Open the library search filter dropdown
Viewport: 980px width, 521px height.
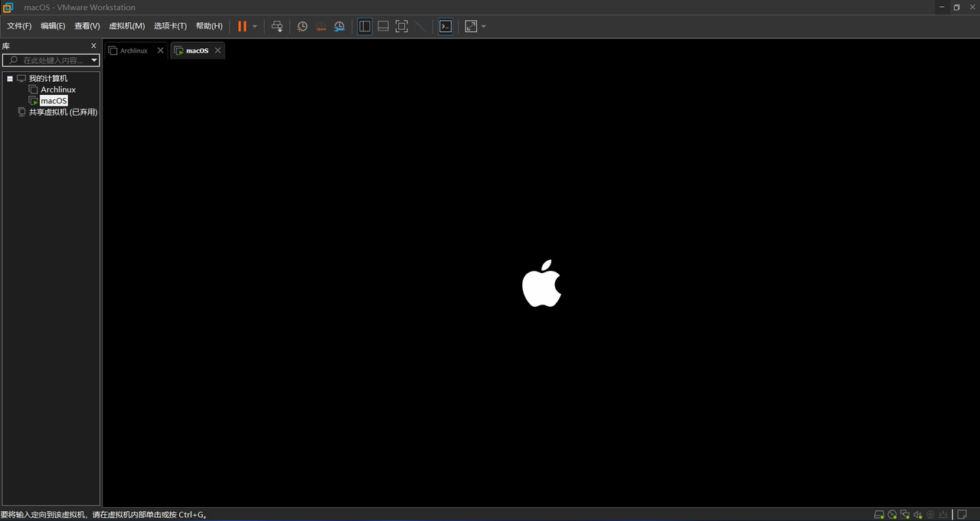(94, 60)
